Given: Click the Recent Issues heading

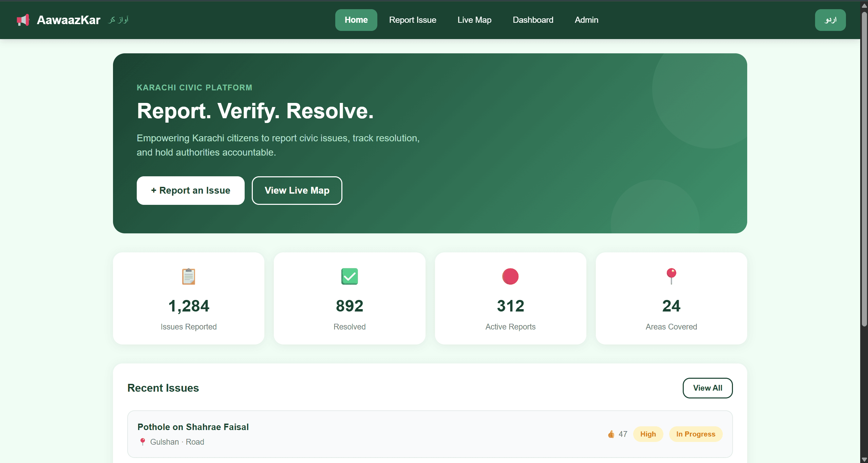Looking at the screenshot, I should 163,388.
